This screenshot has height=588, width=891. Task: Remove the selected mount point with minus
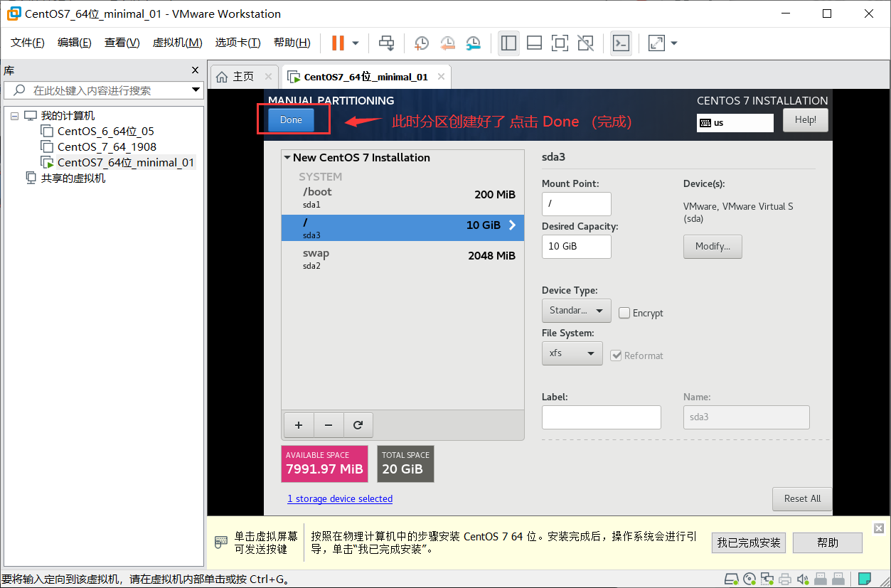[329, 425]
